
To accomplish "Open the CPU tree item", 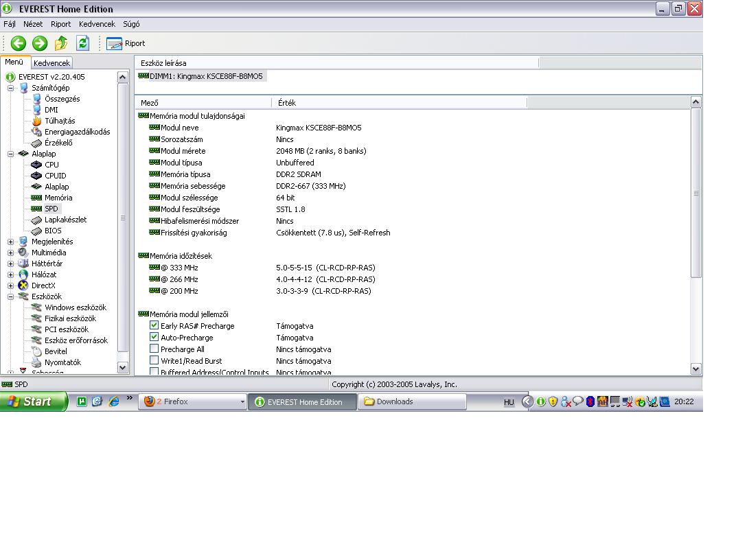I will click(51, 165).
